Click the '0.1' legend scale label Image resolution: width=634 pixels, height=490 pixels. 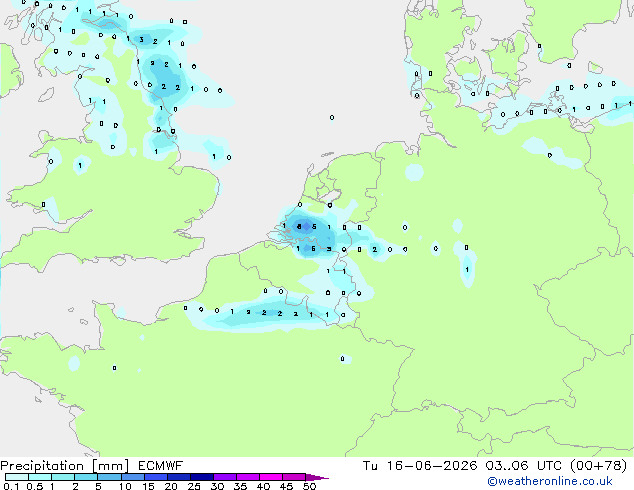point(11,486)
